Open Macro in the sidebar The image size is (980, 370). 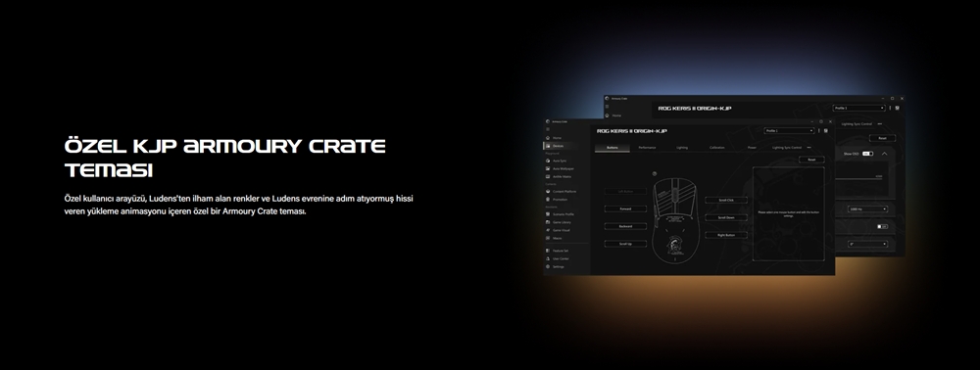point(554,238)
